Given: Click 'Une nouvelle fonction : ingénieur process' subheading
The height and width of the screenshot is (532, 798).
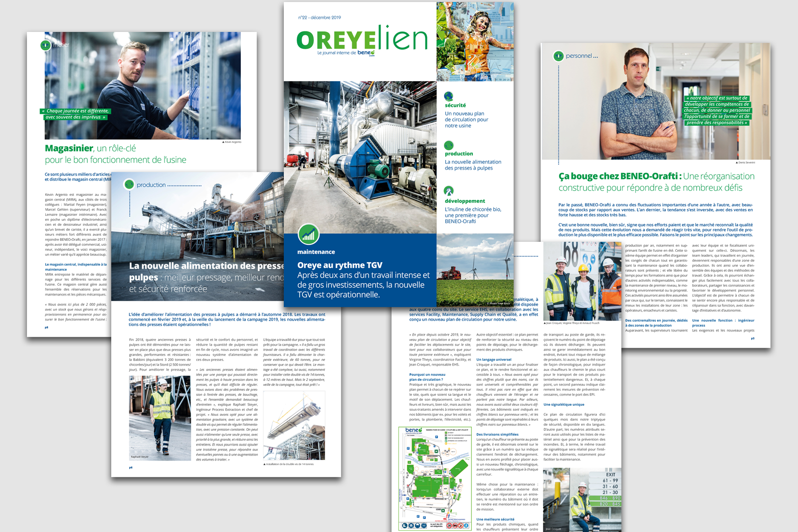Looking at the screenshot, I should coord(723,323).
